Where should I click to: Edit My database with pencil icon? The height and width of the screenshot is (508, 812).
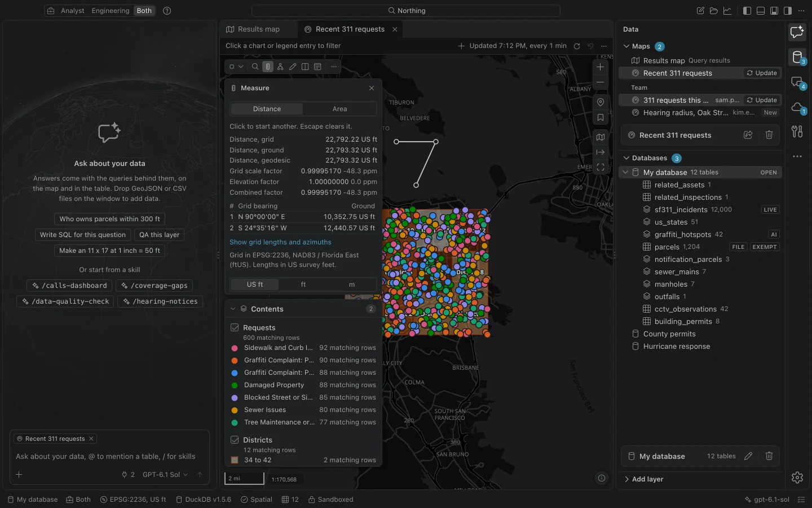[x=748, y=456]
